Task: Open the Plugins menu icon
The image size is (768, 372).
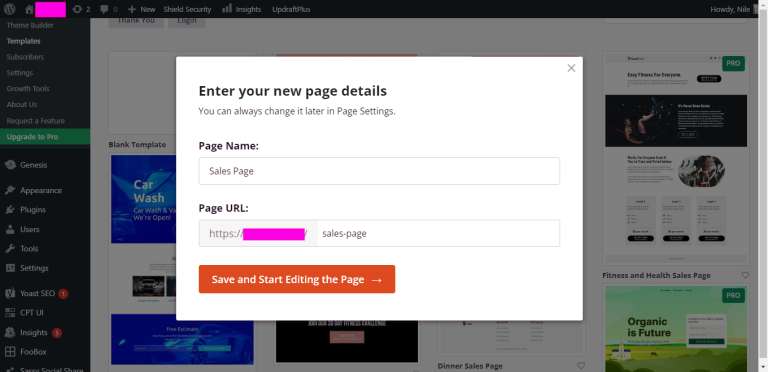Action: point(10,209)
